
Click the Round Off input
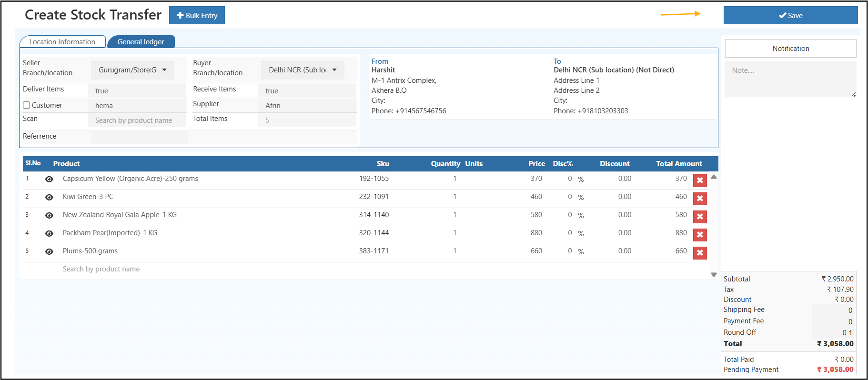(x=834, y=333)
